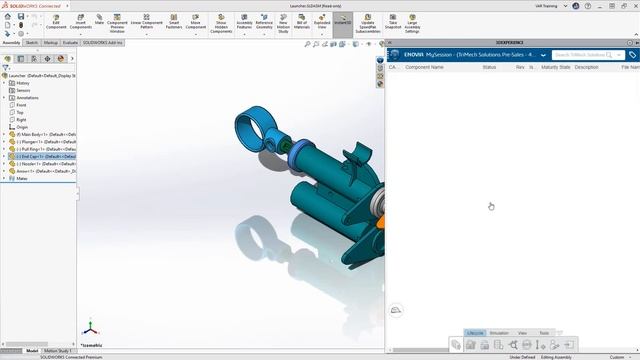Open the SOLIDWORKS Add-Ins tab
640x360 pixels.
click(x=102, y=42)
